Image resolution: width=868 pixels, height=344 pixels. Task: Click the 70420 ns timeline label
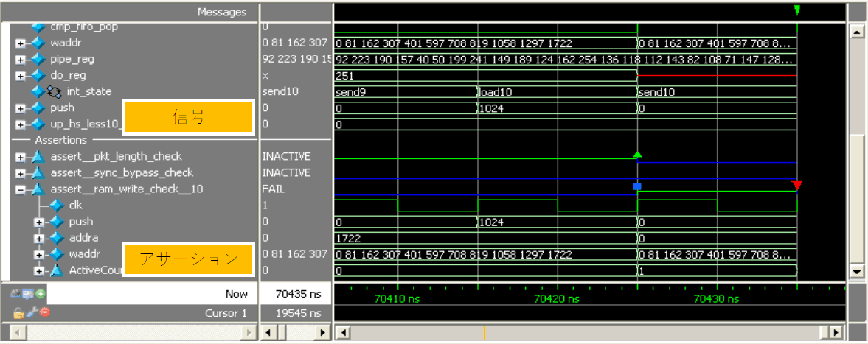(557, 299)
